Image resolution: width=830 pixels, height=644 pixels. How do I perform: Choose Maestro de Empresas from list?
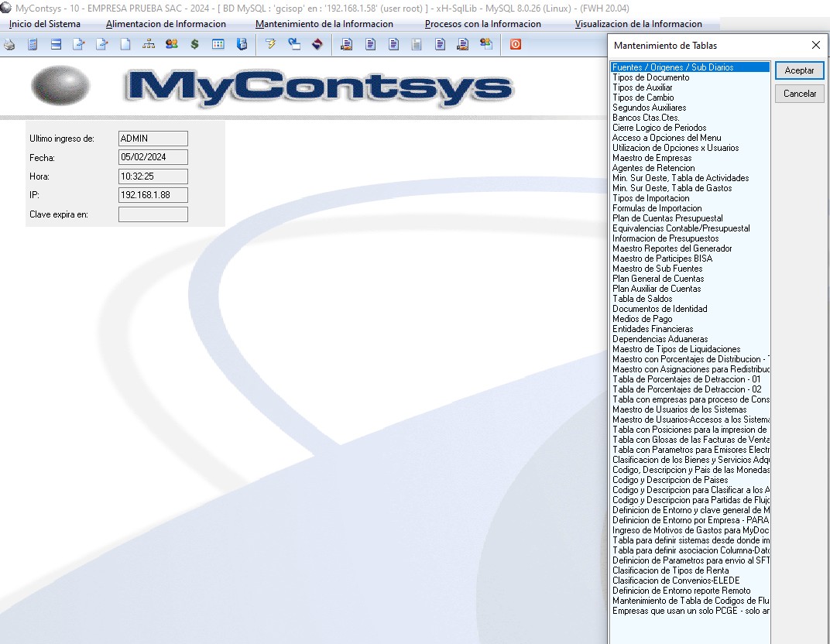point(652,158)
